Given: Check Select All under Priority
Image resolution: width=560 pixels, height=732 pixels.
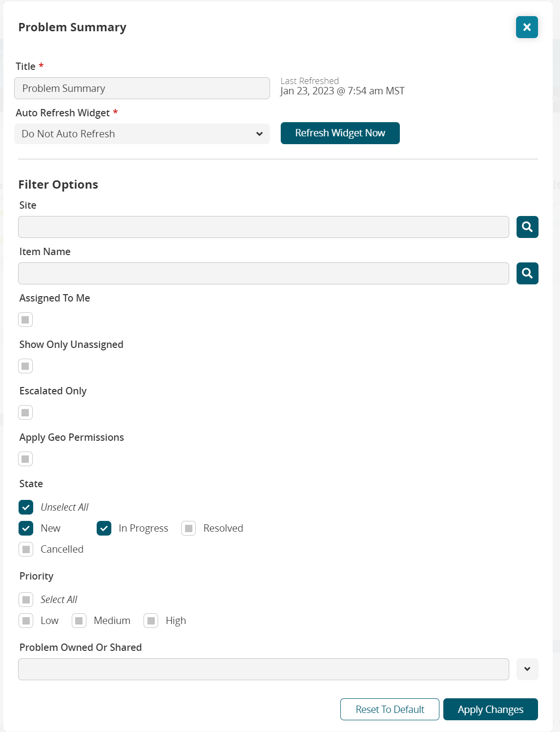Looking at the screenshot, I should click(x=26, y=600).
